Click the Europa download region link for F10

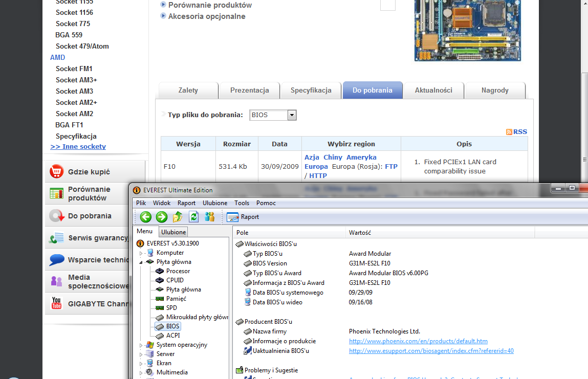pyautogui.click(x=316, y=166)
